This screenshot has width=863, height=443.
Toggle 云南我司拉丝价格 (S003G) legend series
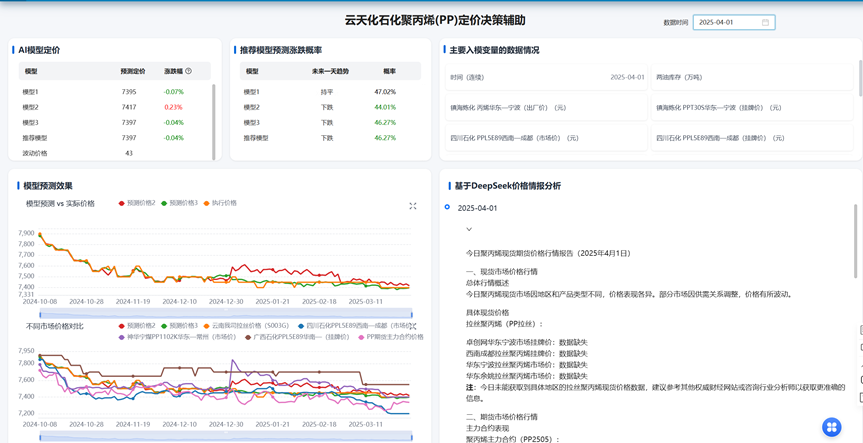[250, 326]
